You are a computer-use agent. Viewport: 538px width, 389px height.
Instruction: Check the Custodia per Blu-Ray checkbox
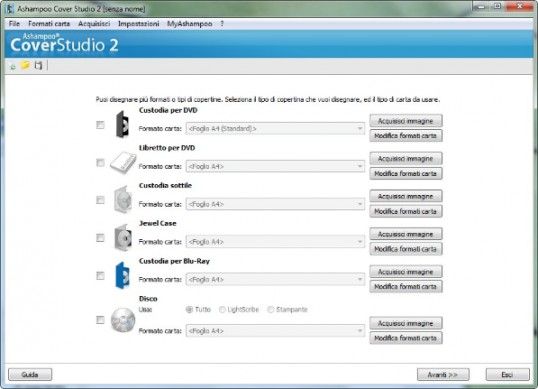tap(100, 275)
